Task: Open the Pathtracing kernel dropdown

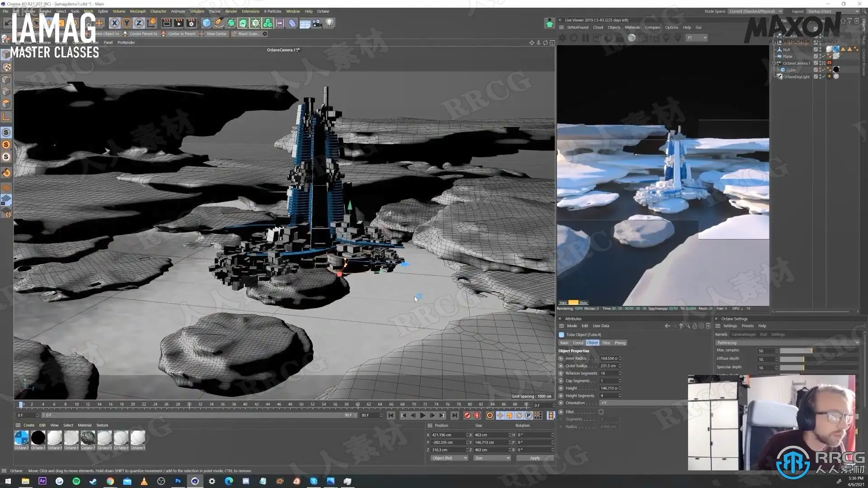Action: pyautogui.click(x=787, y=343)
